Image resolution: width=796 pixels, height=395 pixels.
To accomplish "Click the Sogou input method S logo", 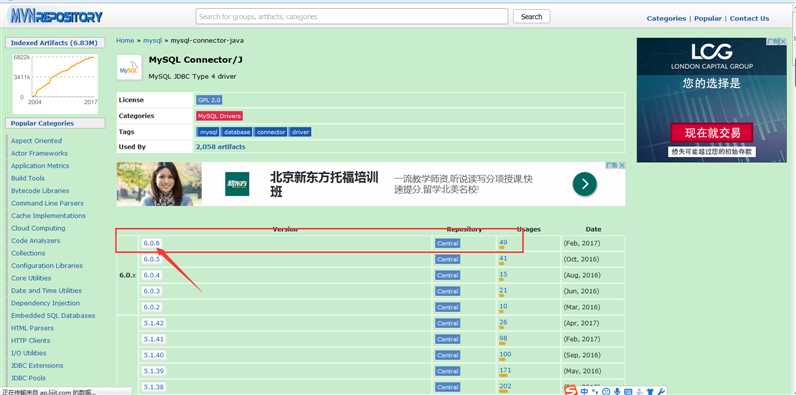I will 571,390.
